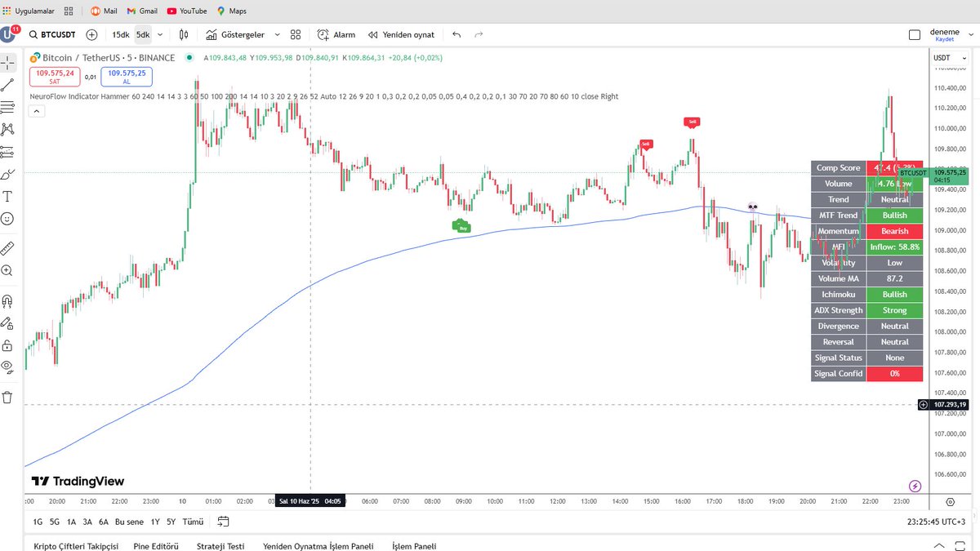This screenshot has width=980, height=551.
Task: Select the brush drawing tool
Action: tap(8, 174)
